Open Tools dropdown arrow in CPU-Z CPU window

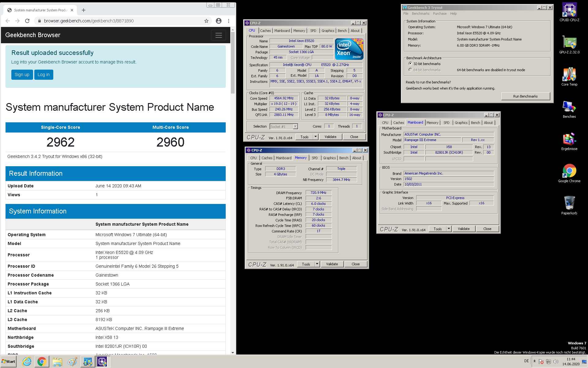(316, 137)
